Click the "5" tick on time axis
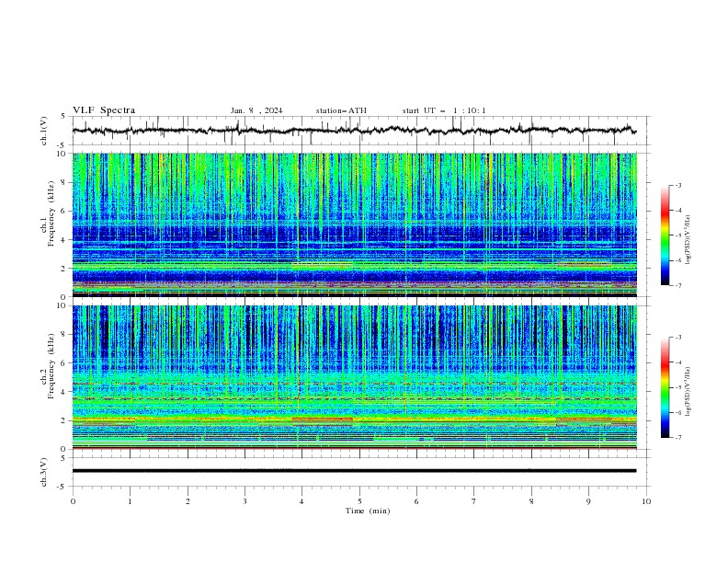 click(x=359, y=501)
